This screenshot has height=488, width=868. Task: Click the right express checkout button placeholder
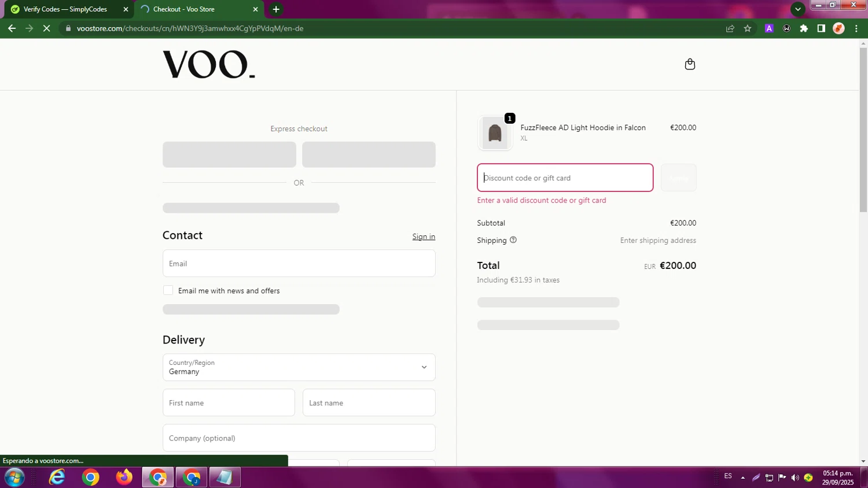369,154
